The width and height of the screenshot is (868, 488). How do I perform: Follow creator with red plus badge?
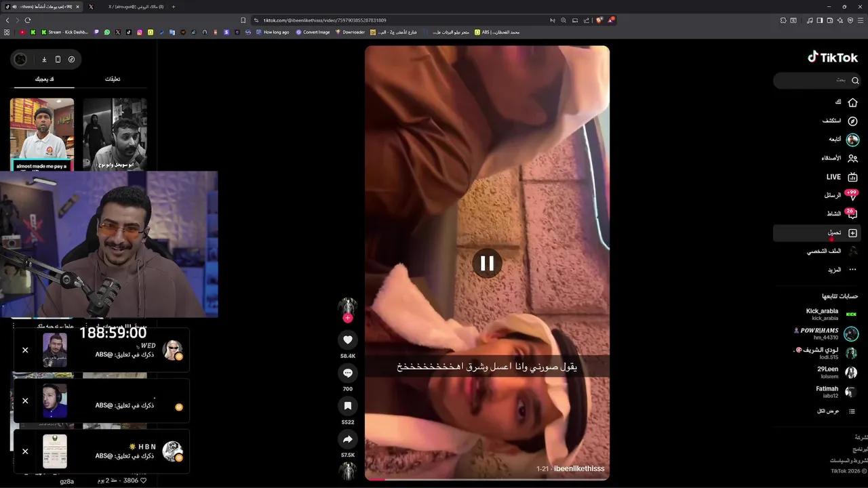[348, 318]
